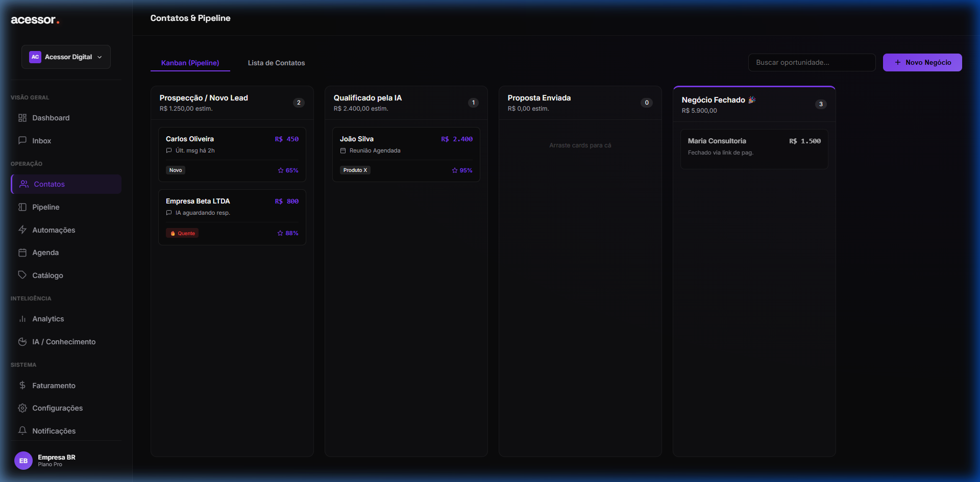Click count badge 2 on Prospecção column
Viewport: 980px width, 482px height.
point(299,103)
